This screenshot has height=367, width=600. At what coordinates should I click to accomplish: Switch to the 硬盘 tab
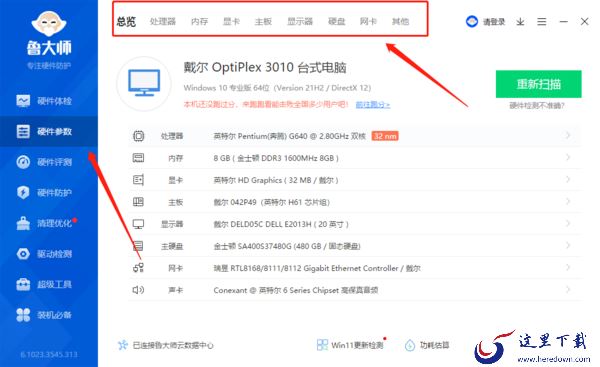[337, 21]
